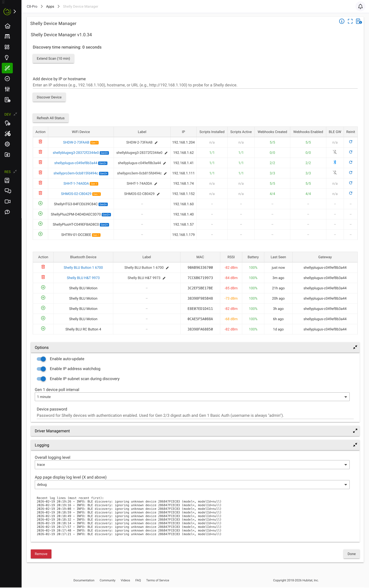Toggle IP subnet scan during discovery
This screenshot has width=369, height=588.
(41, 379)
